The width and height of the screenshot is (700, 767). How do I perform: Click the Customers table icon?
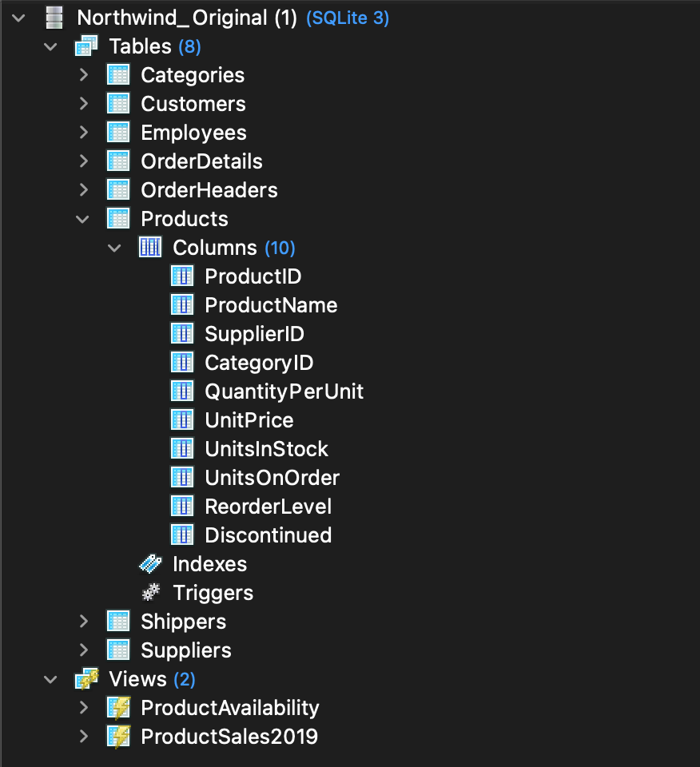[117, 103]
